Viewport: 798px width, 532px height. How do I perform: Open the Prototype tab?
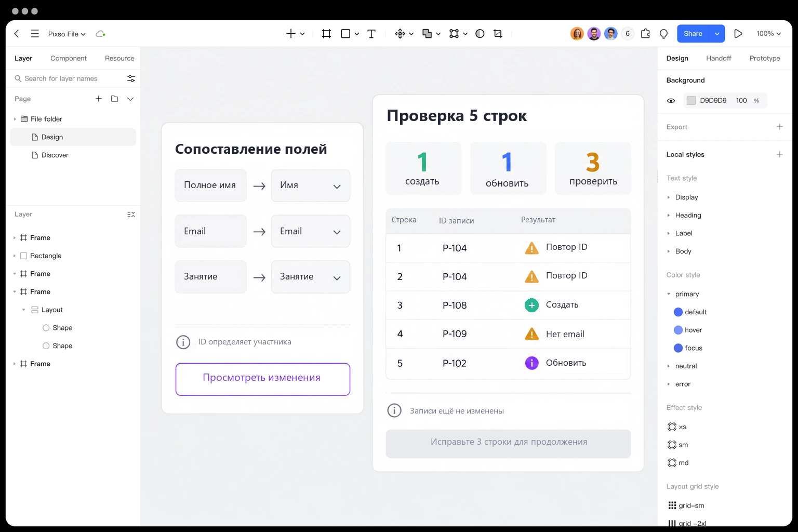coord(765,58)
